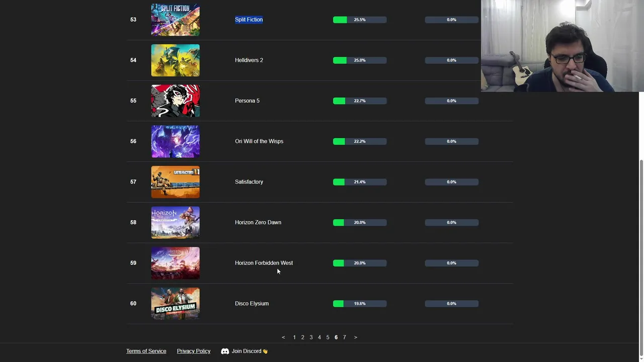This screenshot has width=644, height=362.
Task: Open the Terms of Service link
Action: point(146,351)
